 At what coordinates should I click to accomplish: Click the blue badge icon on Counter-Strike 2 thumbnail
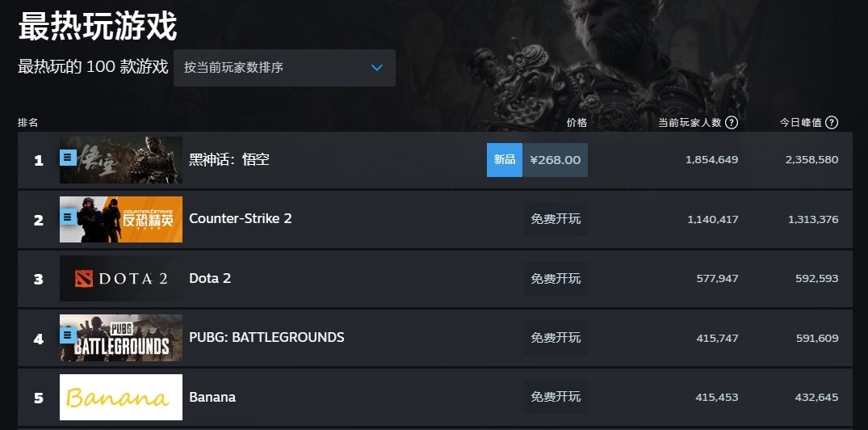click(69, 217)
